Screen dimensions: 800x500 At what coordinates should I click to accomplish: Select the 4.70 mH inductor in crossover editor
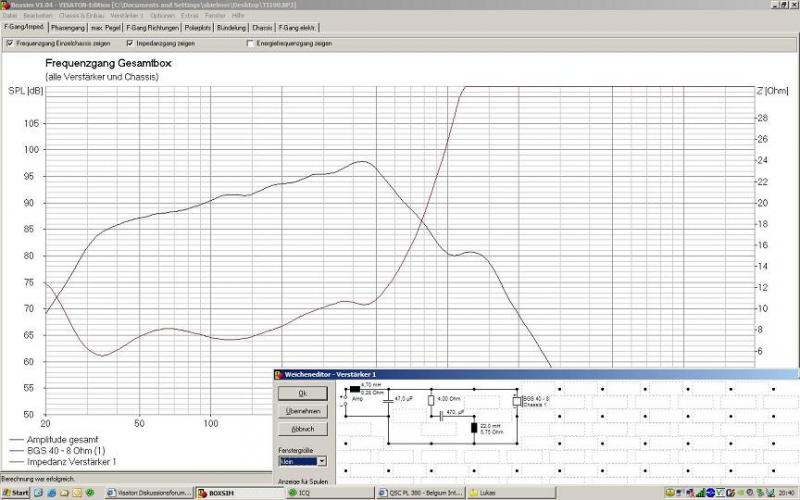tap(355, 389)
